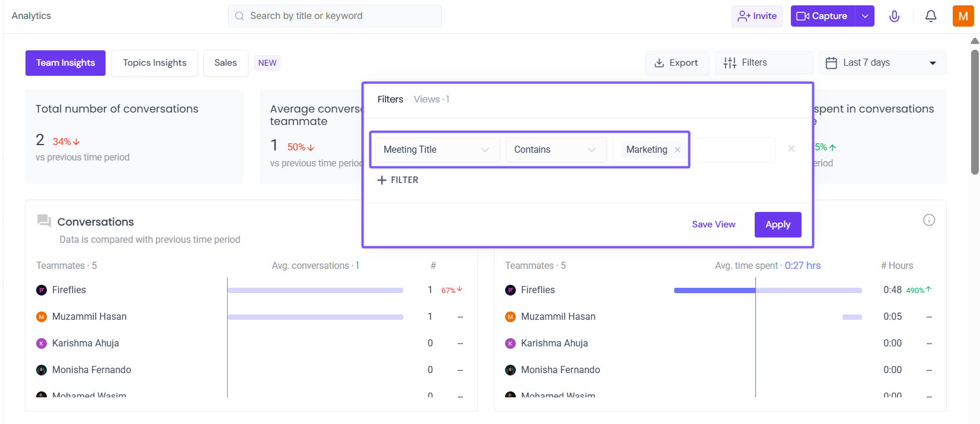Remove the Marketing tag with its x icon
The image size is (980, 424).
(678, 150)
